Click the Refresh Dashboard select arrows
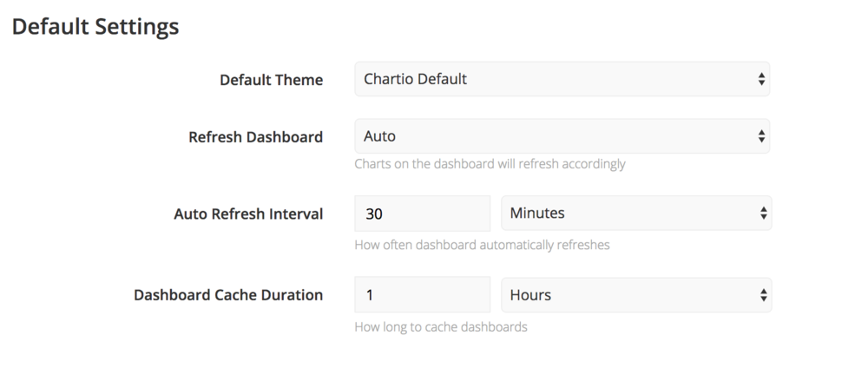Screen dimensions: 868x375 click(x=762, y=136)
